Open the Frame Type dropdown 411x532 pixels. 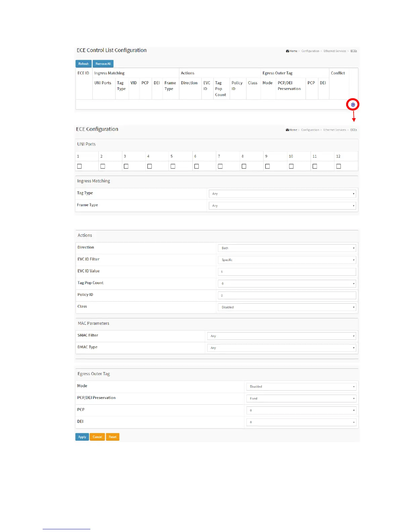(x=282, y=206)
